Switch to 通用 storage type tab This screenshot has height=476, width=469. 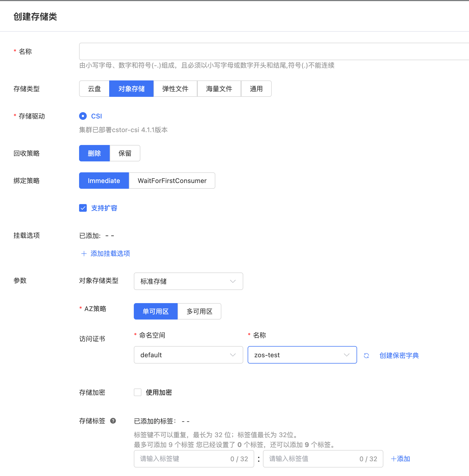[x=256, y=89]
